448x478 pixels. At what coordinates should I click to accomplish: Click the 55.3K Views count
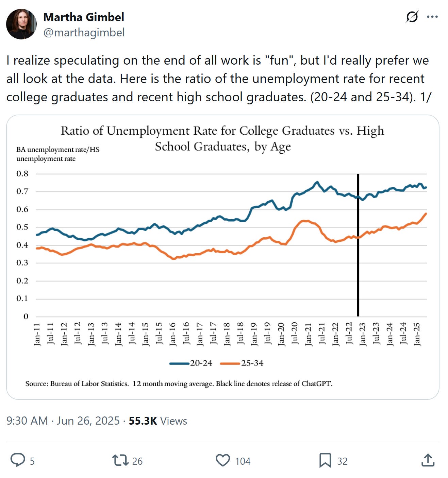tap(158, 421)
